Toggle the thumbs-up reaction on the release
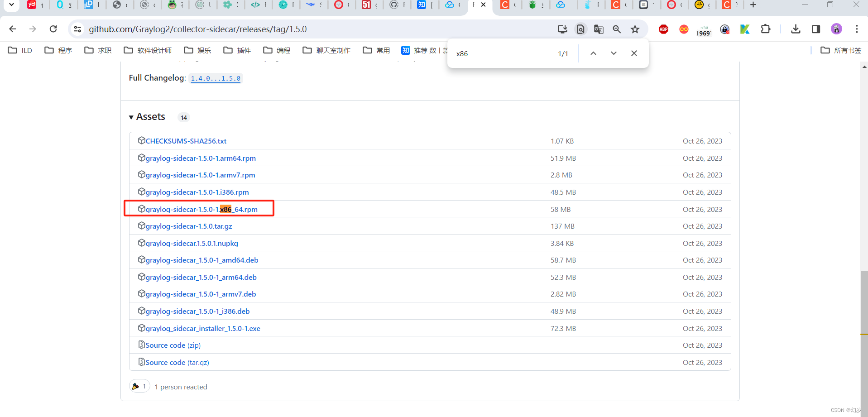 point(139,385)
